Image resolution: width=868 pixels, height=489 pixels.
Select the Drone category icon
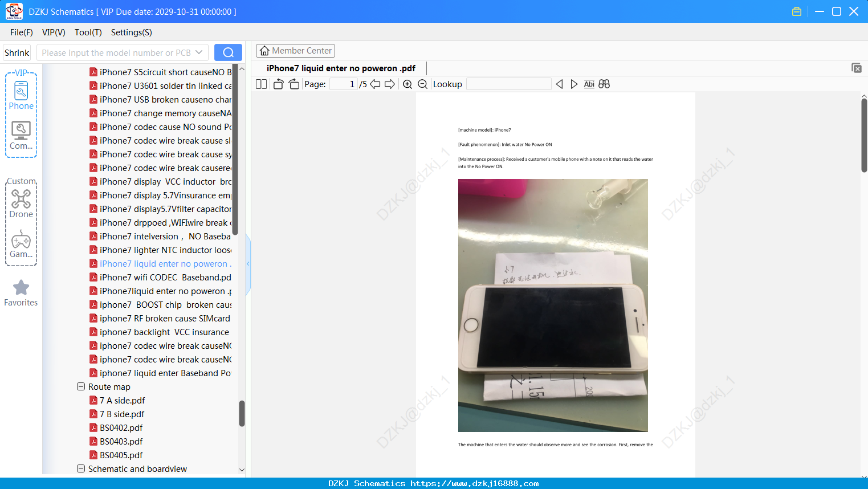(x=21, y=204)
